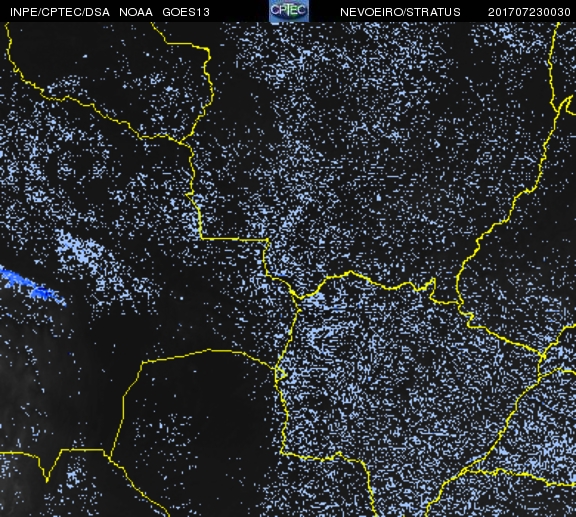Select the NEVOEIRO/STRATUS product title
Screen dimensions: 576x517
pos(400,12)
